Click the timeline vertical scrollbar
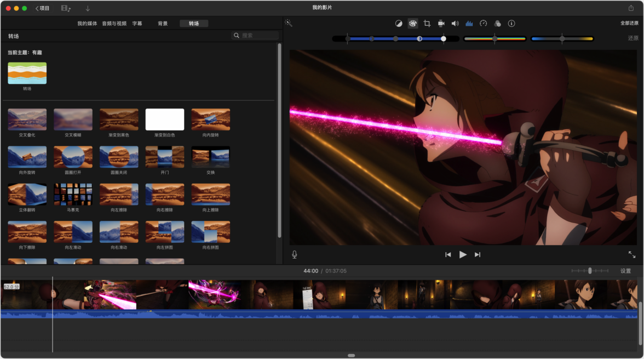The height and width of the screenshot is (359, 644). (640, 323)
